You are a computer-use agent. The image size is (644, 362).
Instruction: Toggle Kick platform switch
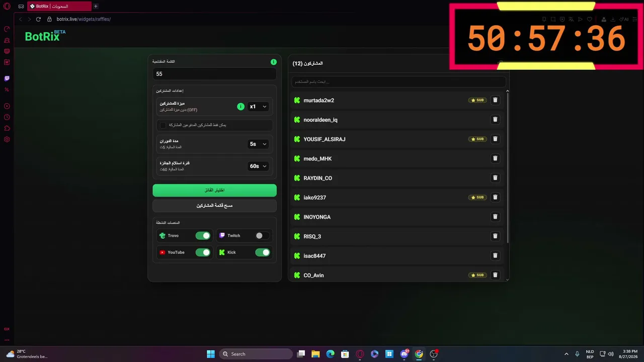pyautogui.click(x=262, y=252)
